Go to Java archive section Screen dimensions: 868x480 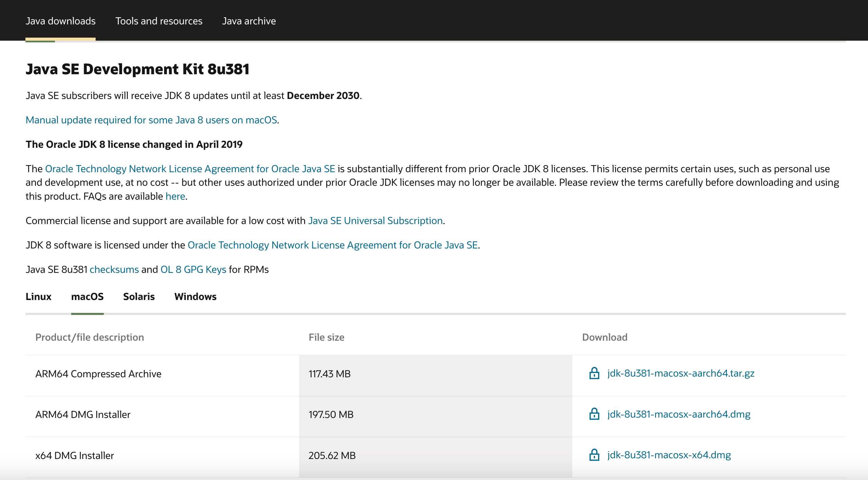click(x=249, y=21)
